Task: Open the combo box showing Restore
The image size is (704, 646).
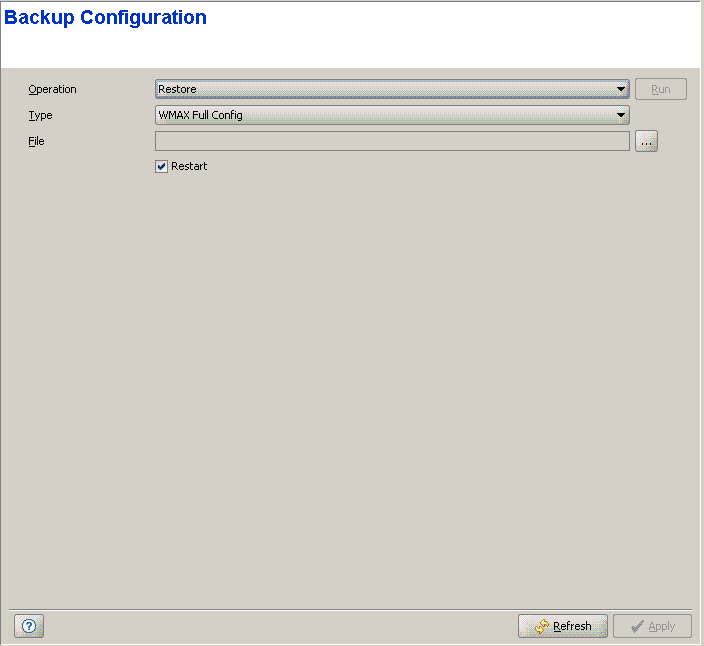Action: point(390,89)
